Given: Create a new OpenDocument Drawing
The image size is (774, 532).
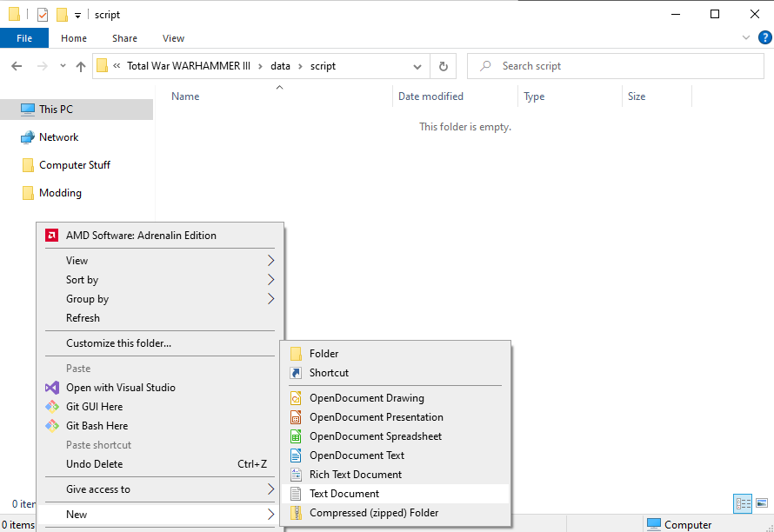Looking at the screenshot, I should tap(396, 398).
